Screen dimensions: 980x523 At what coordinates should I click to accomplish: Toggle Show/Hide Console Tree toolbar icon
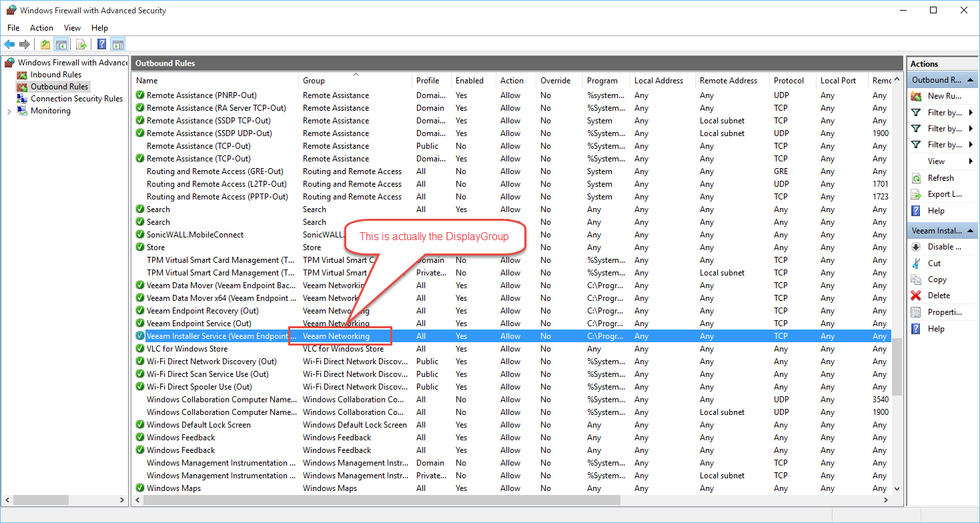61,45
